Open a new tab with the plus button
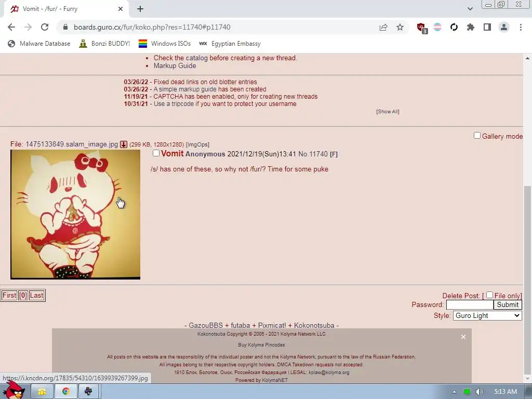Viewport: 532px width, 399px height. pos(140,9)
